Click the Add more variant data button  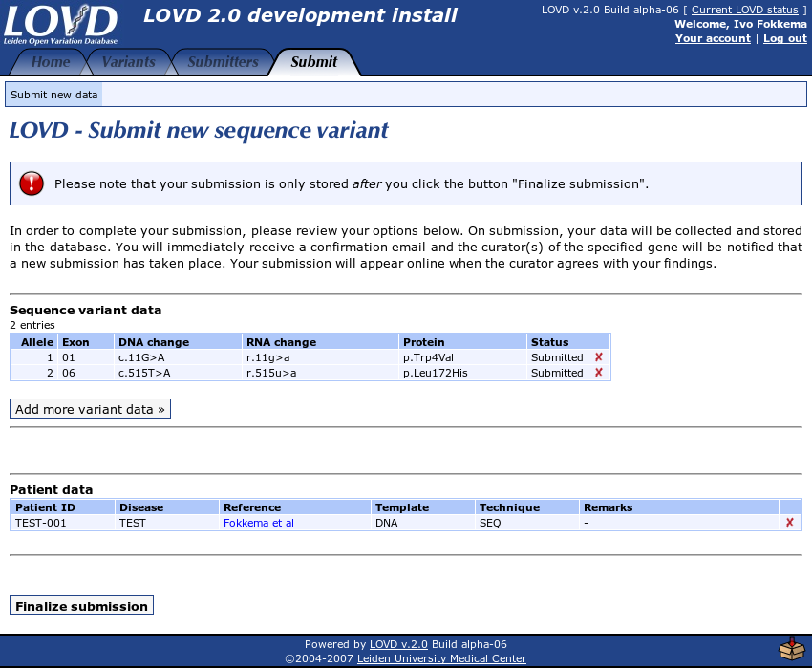point(90,409)
